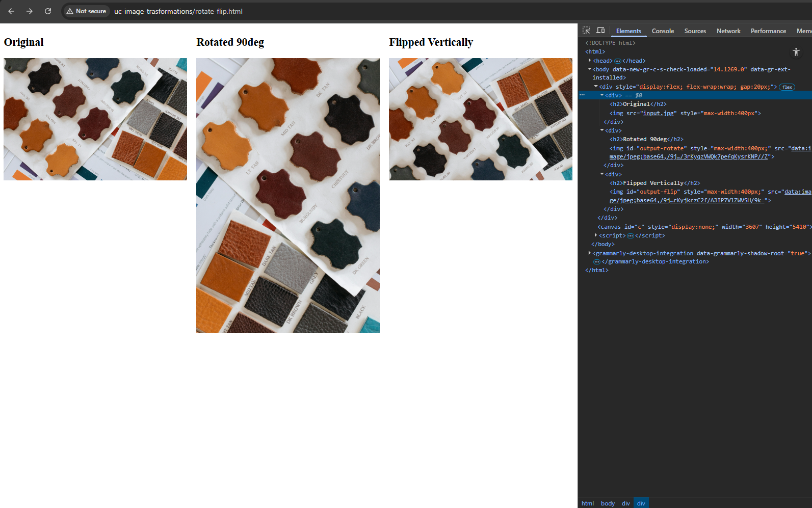Switch to the Console tab

point(663,31)
